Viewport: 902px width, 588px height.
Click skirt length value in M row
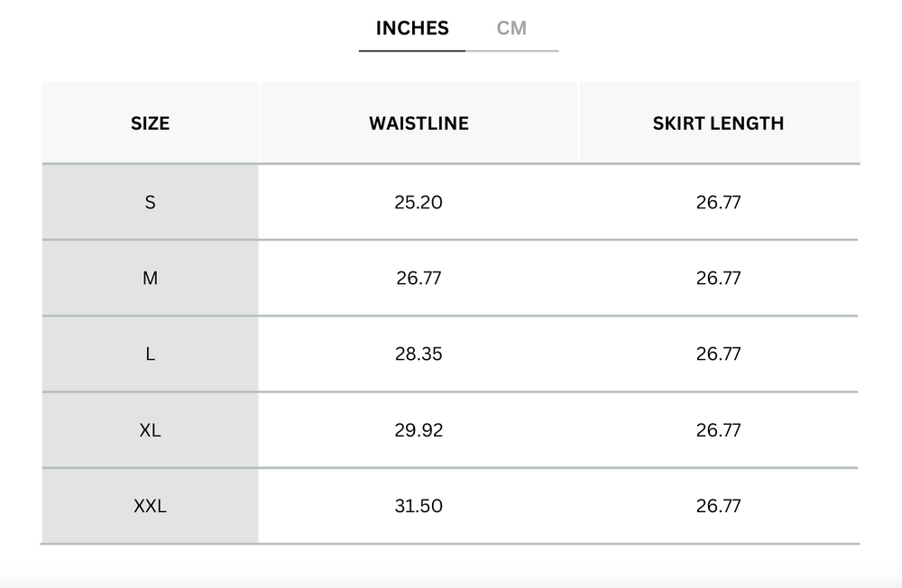point(718,279)
